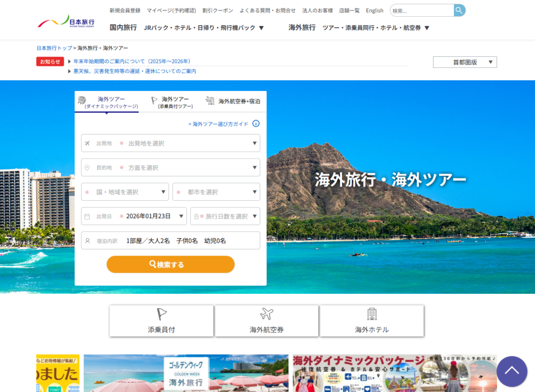Open the 旅行日数を選択 dropdown
The image size is (535, 392).
coord(225,216)
